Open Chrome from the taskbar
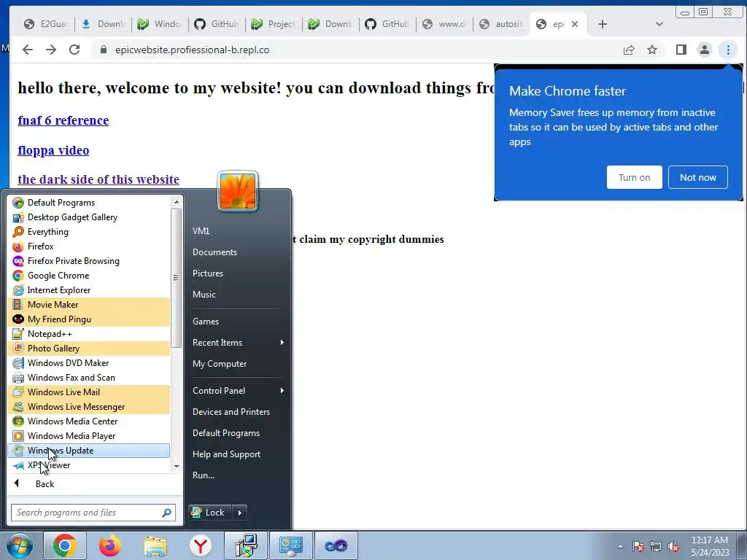 click(65, 545)
